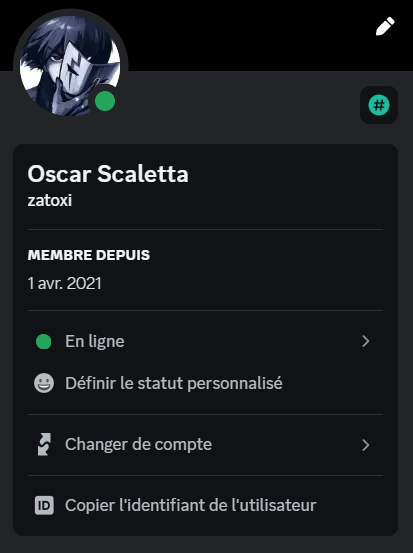Click the ID badge icon
The height and width of the screenshot is (553, 413).
coord(44,505)
